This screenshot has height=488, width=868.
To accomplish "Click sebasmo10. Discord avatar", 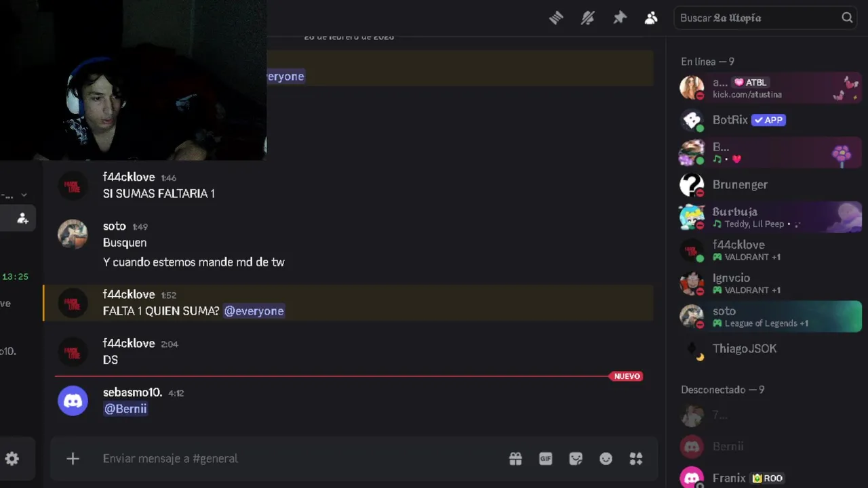I will click(73, 401).
